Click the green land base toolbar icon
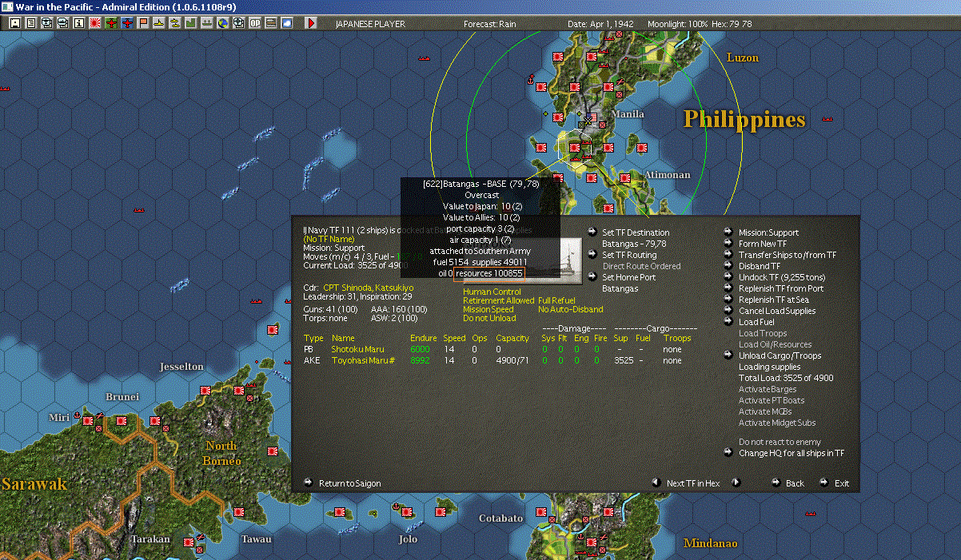 [191, 24]
